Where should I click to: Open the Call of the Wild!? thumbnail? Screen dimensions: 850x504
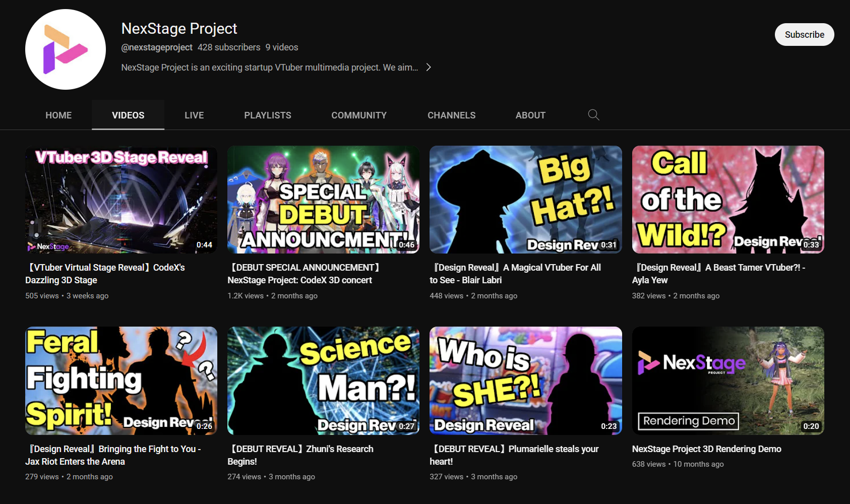(x=728, y=200)
